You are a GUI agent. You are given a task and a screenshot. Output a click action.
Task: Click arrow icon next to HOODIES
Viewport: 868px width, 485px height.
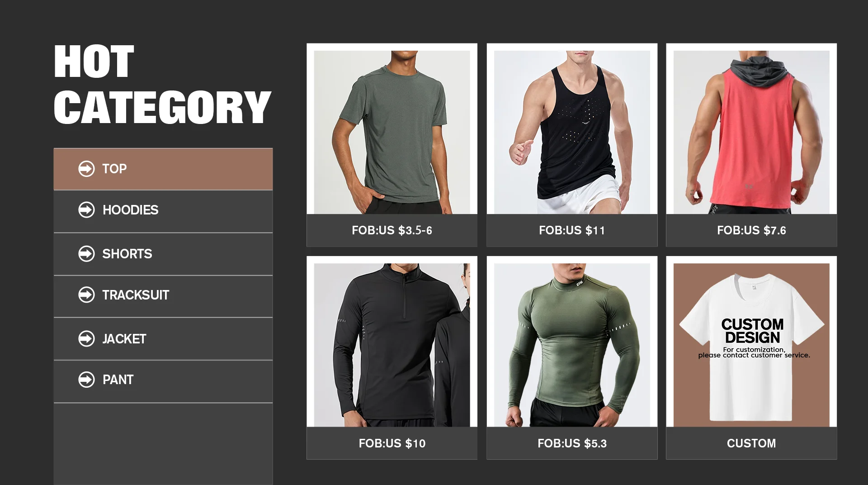pyautogui.click(x=86, y=210)
